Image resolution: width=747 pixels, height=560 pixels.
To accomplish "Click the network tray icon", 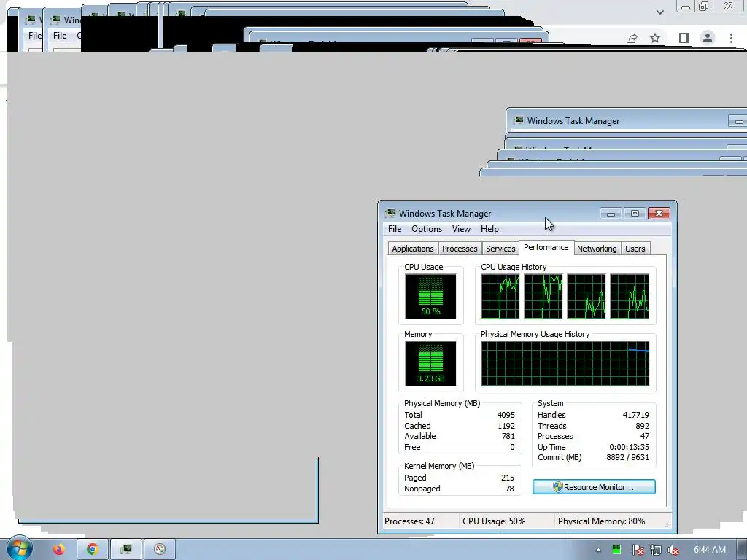I will 656,550.
